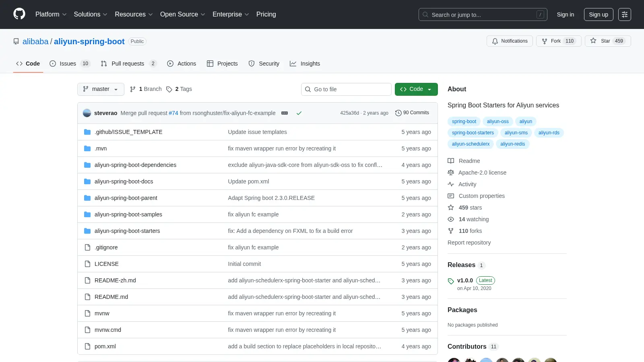Click the Notifications bell button
Viewport: 644px width, 362px height.
(x=510, y=41)
